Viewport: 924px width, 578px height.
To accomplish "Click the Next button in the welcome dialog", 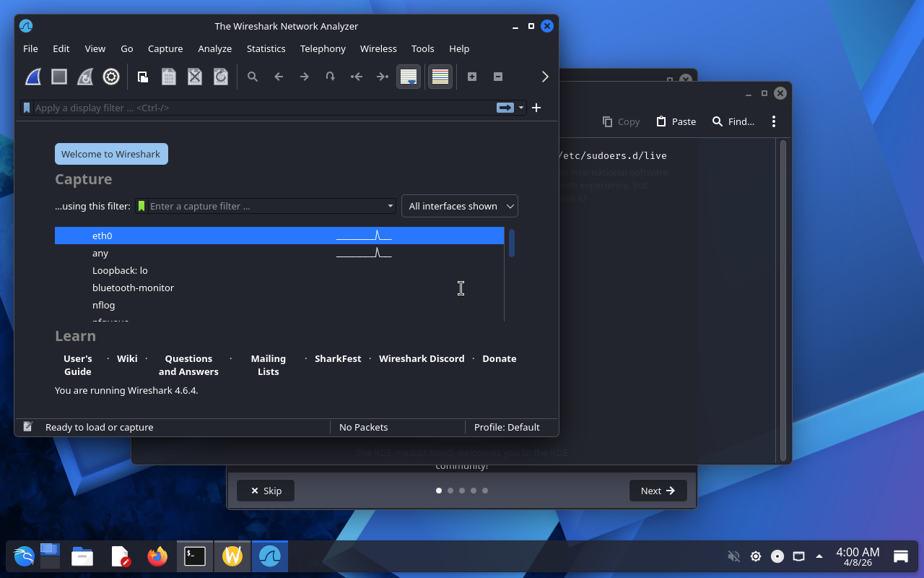I will click(658, 491).
